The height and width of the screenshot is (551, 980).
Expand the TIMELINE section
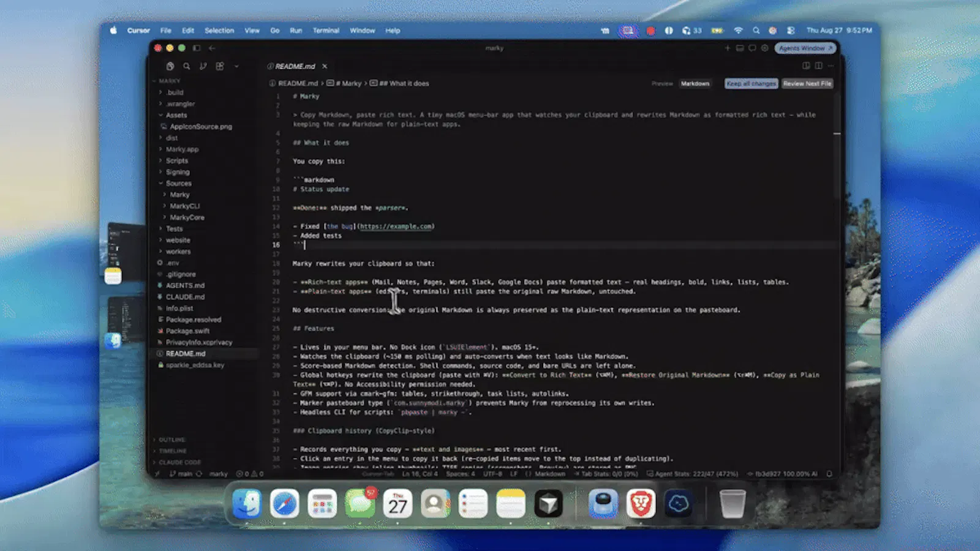point(173,451)
